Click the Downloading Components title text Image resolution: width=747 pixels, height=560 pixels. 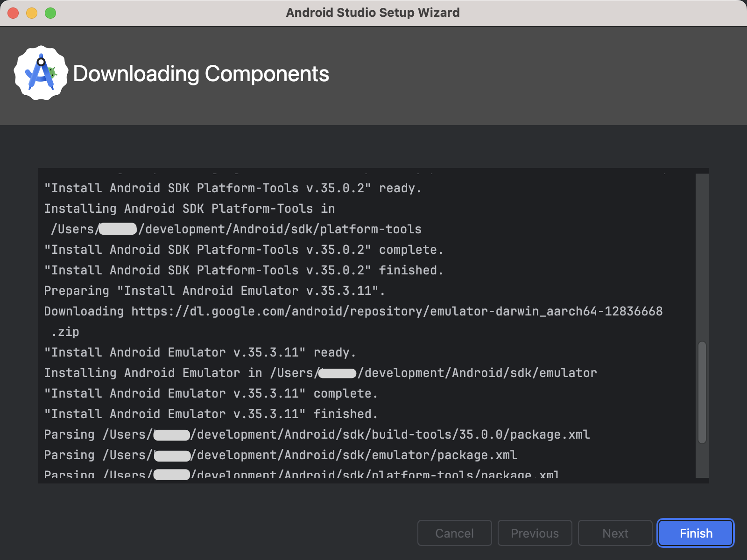click(x=201, y=74)
